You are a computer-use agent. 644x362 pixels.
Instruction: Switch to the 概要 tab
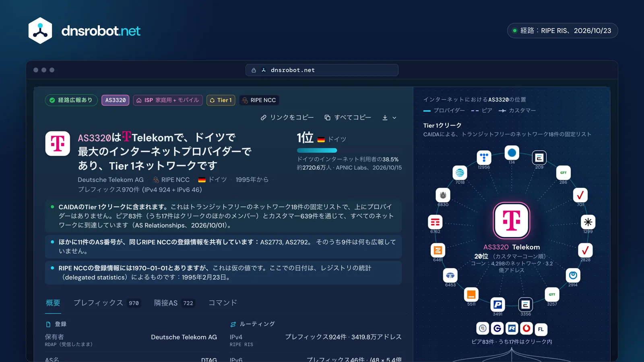coord(53,303)
